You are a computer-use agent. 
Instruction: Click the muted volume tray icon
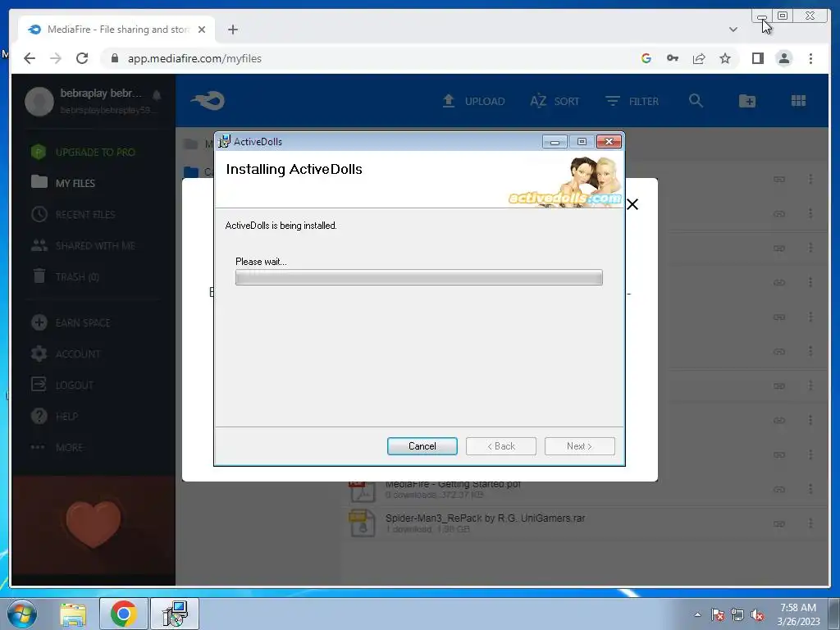pyautogui.click(x=757, y=614)
